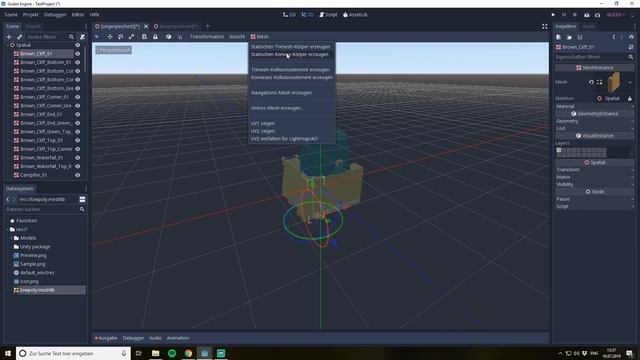Click the Mesh unique-resource icon
Image resolution: width=640 pixels, height=360 pixels.
click(x=599, y=82)
